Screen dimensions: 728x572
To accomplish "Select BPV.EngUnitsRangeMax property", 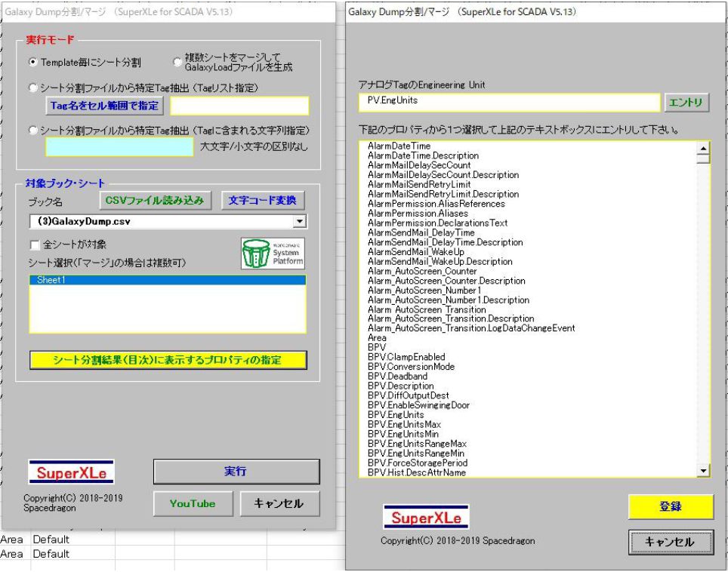I will [417, 444].
